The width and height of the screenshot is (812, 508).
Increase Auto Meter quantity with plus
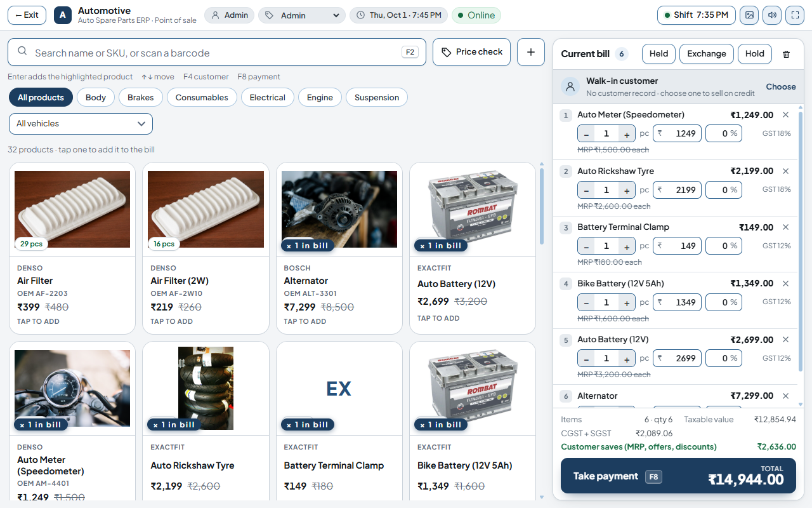627,134
